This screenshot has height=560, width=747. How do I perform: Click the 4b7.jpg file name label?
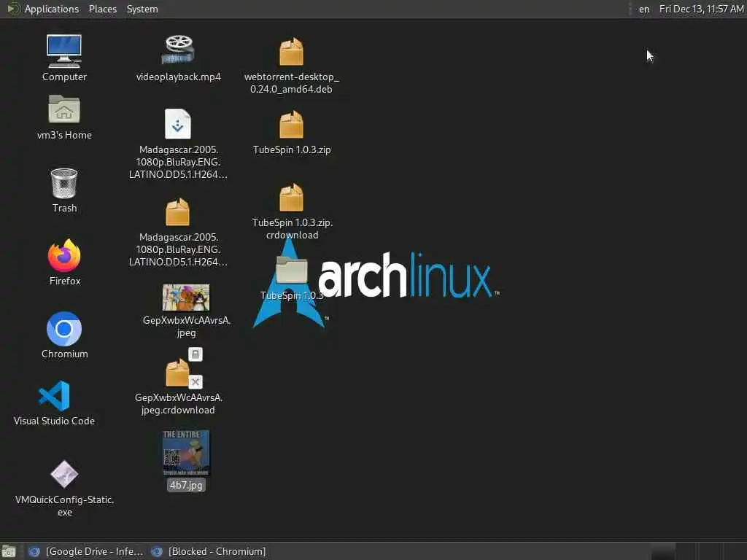pos(186,485)
